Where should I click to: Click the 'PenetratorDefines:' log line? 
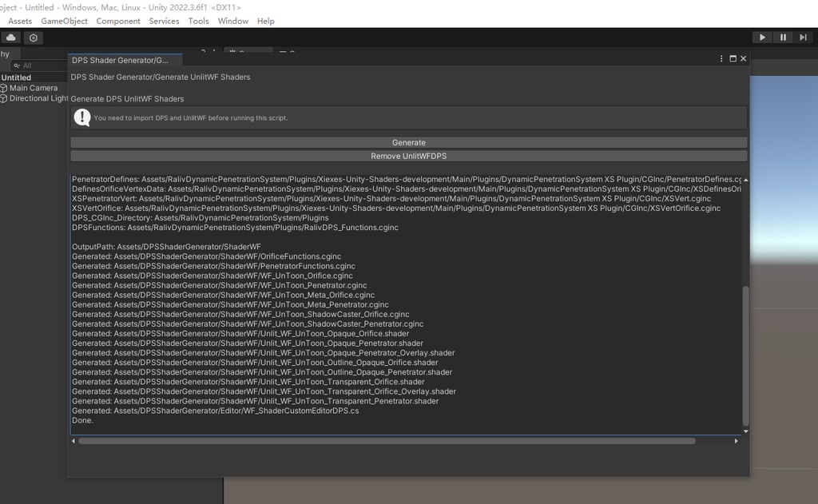407,179
